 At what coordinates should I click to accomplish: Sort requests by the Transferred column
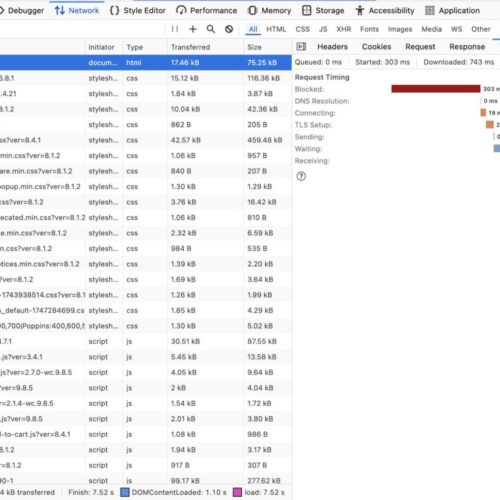point(205,47)
